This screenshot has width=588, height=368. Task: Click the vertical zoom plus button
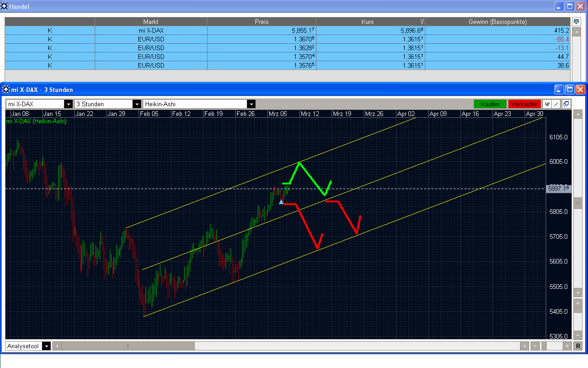coord(578,304)
